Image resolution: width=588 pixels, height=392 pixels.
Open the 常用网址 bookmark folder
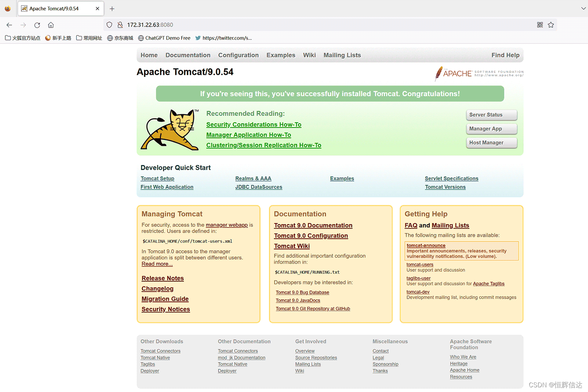[x=89, y=38]
